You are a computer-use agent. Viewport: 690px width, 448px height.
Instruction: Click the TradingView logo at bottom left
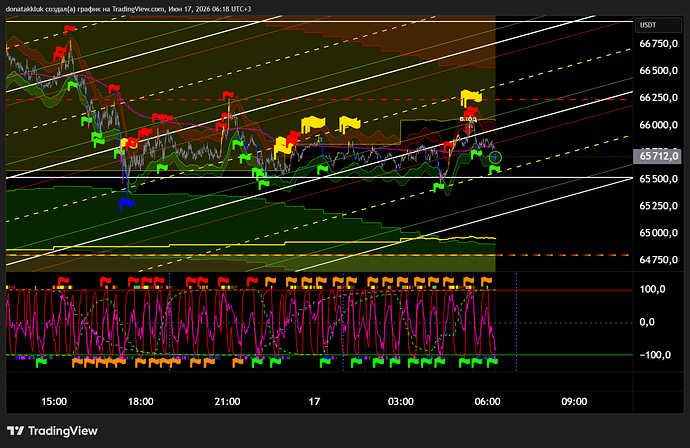point(52,431)
